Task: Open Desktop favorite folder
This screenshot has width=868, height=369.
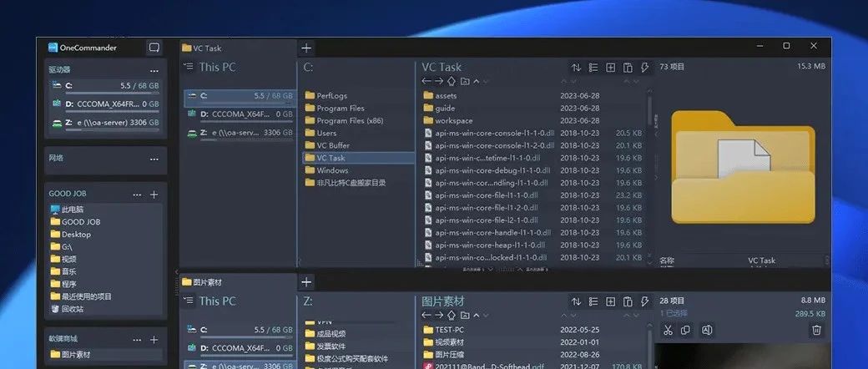Action: tap(70, 235)
